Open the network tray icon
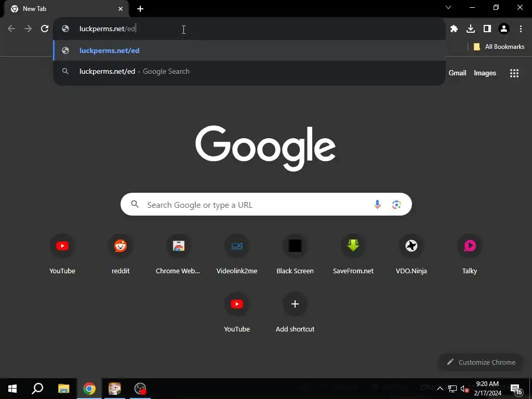Viewport: 532px width, 399px height. [453, 389]
